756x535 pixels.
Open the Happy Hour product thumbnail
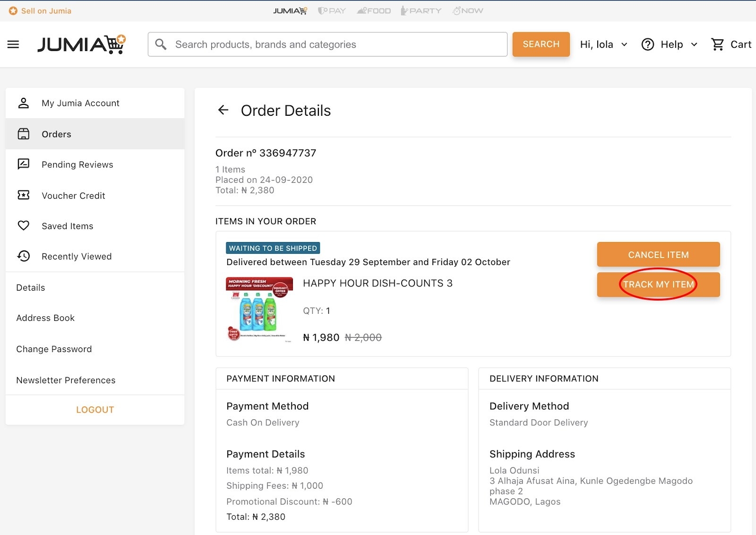259,310
